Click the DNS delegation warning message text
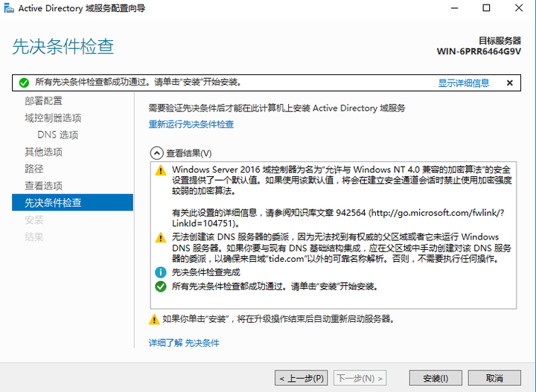The image size is (536, 392). 342,248
